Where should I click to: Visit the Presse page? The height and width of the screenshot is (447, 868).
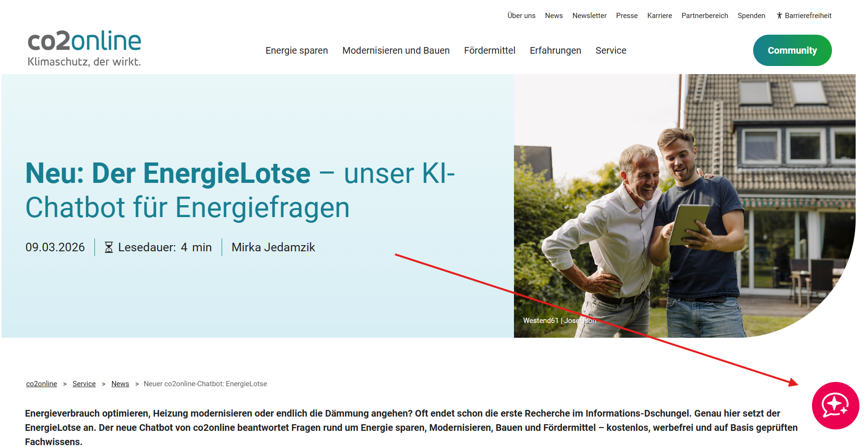626,16
